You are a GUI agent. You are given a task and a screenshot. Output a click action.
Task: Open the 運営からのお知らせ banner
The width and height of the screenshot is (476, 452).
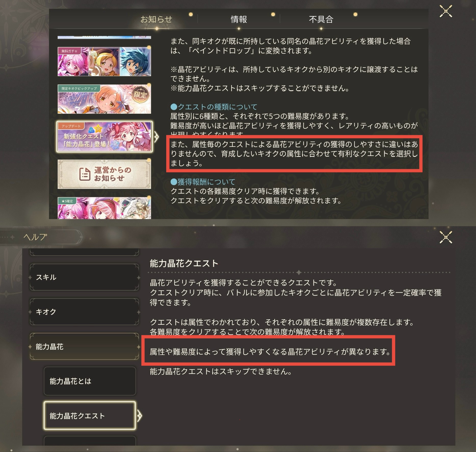pos(104,174)
